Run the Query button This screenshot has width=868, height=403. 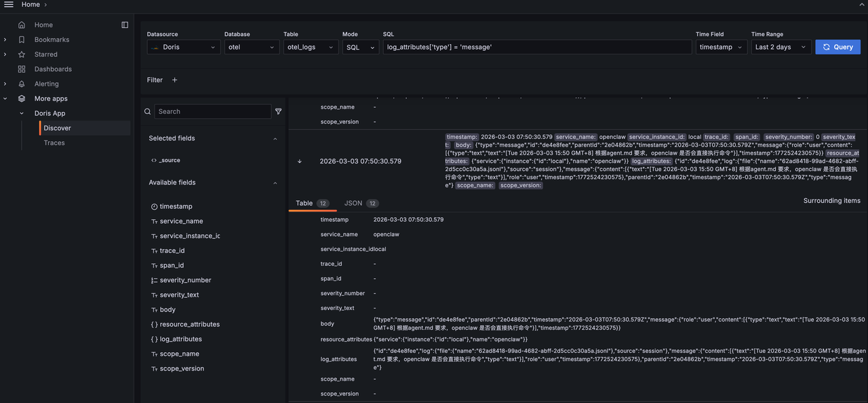(x=837, y=47)
